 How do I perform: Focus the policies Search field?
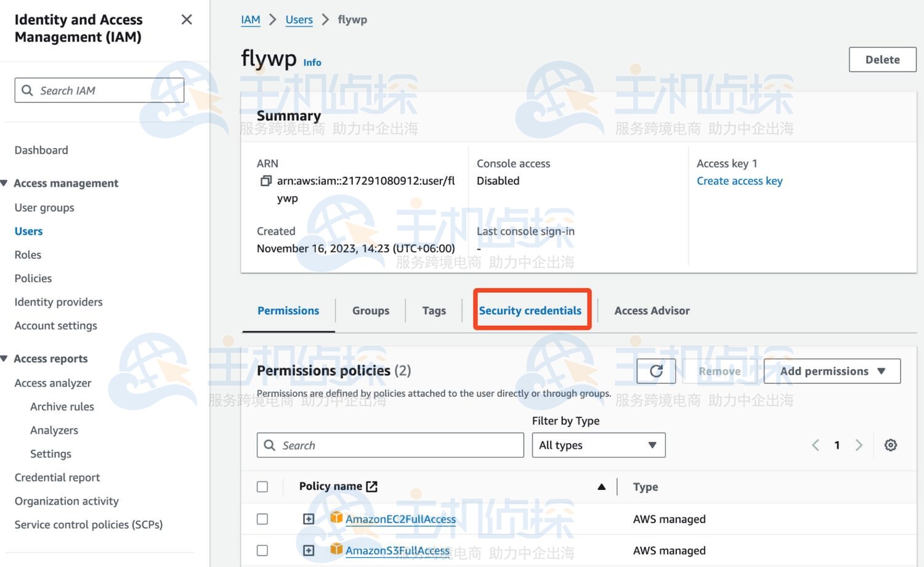pyautogui.click(x=391, y=445)
